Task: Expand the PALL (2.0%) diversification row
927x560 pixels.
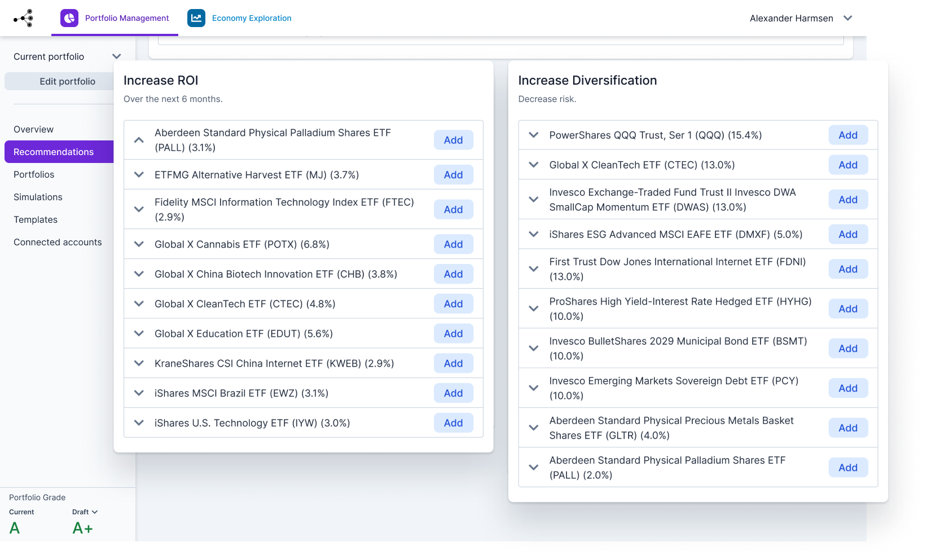Action: tap(534, 468)
